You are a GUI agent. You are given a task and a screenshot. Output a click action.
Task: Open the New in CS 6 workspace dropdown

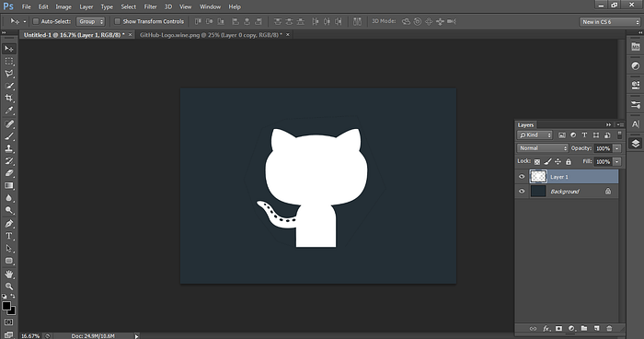click(x=610, y=22)
